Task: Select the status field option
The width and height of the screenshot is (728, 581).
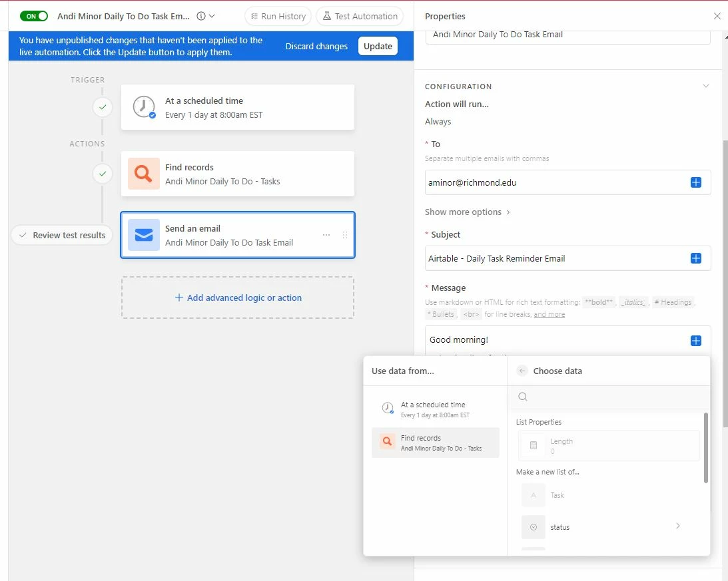Action: click(x=609, y=526)
